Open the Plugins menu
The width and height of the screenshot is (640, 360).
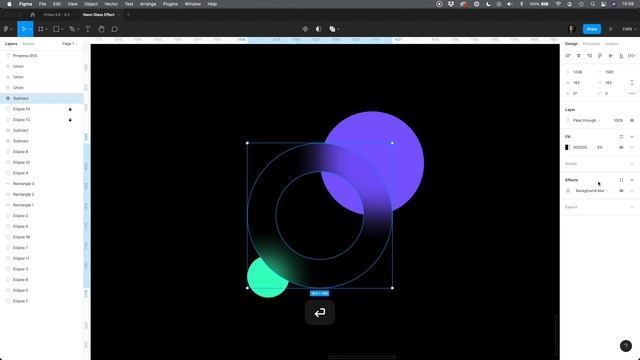[x=170, y=4]
